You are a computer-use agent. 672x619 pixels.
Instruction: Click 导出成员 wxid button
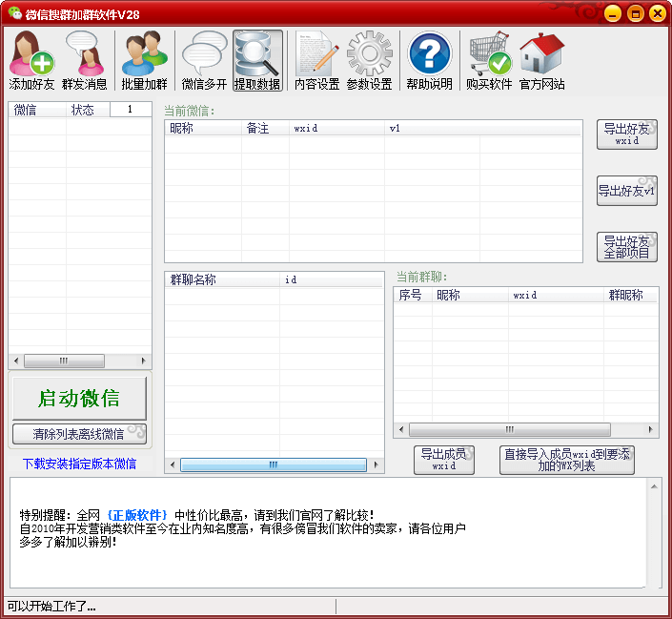click(444, 460)
